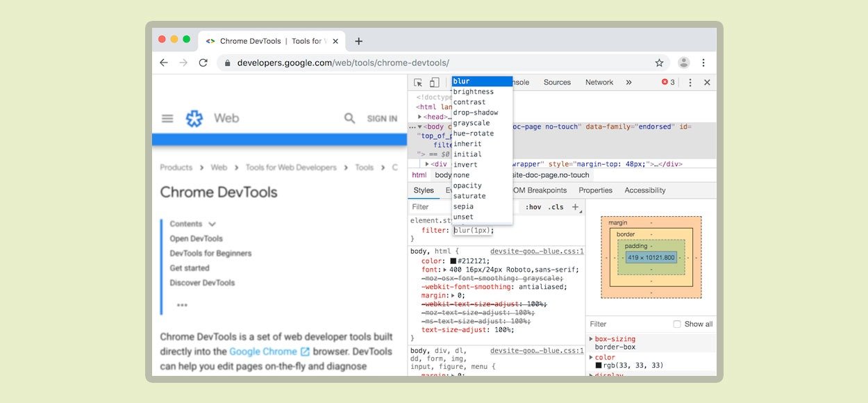868x403 pixels.
Task: Toggle the :hov element state button
Action: click(533, 207)
